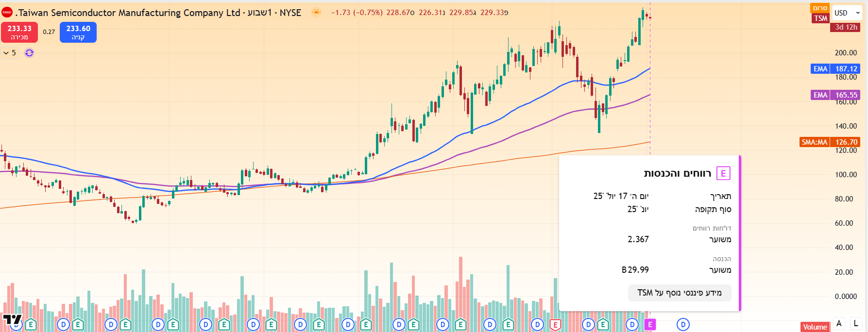This screenshot has width=868, height=332.
Task: Toggle the L logarithmic scale button
Action: click(x=856, y=324)
